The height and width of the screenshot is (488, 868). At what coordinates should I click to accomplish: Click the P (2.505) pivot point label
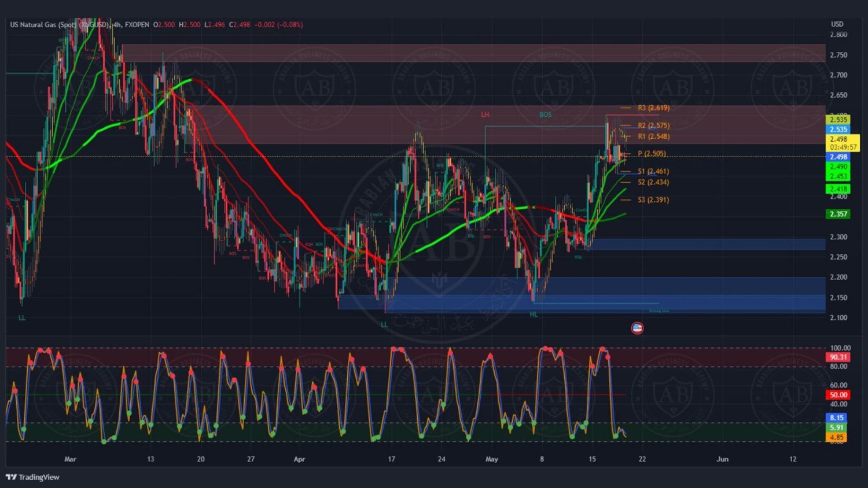652,154
